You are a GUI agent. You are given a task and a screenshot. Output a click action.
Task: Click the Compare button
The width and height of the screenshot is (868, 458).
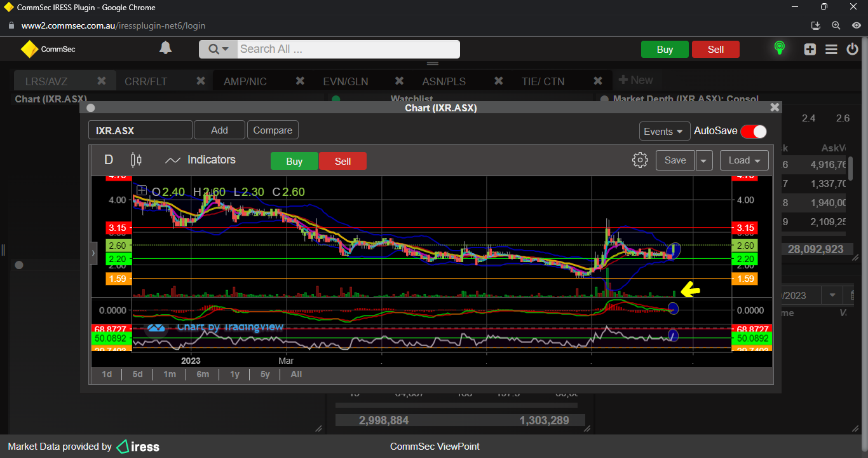click(273, 130)
